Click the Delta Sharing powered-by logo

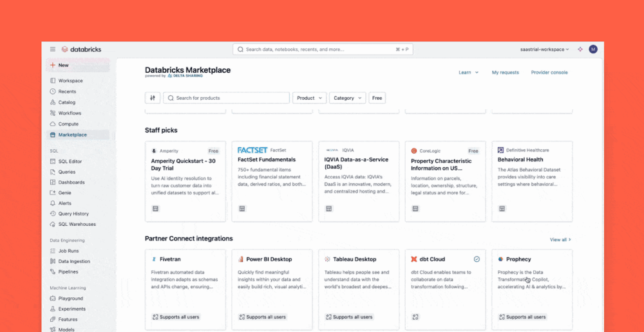click(185, 76)
